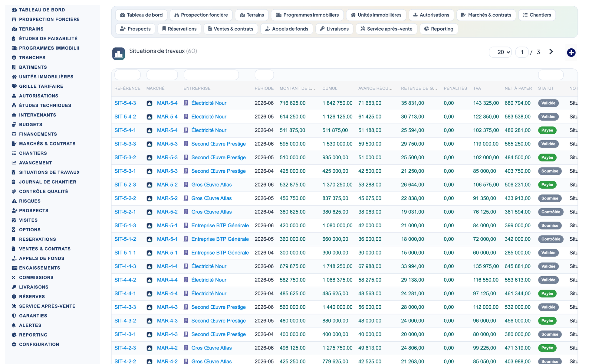Click the Référence filter input field

click(127, 75)
